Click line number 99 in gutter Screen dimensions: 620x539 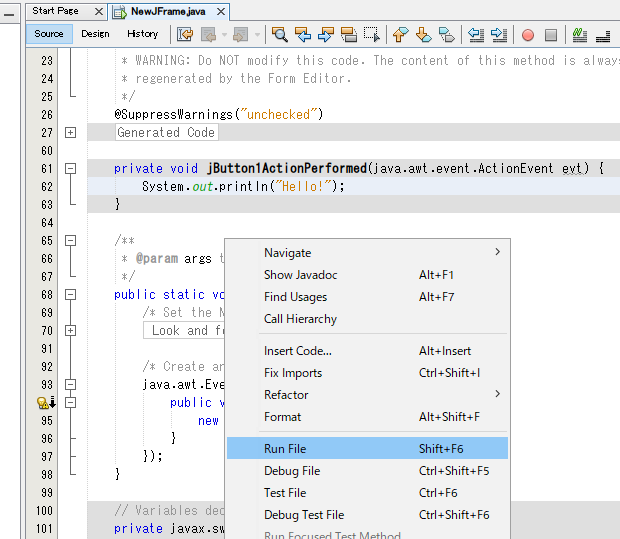[x=47, y=492]
